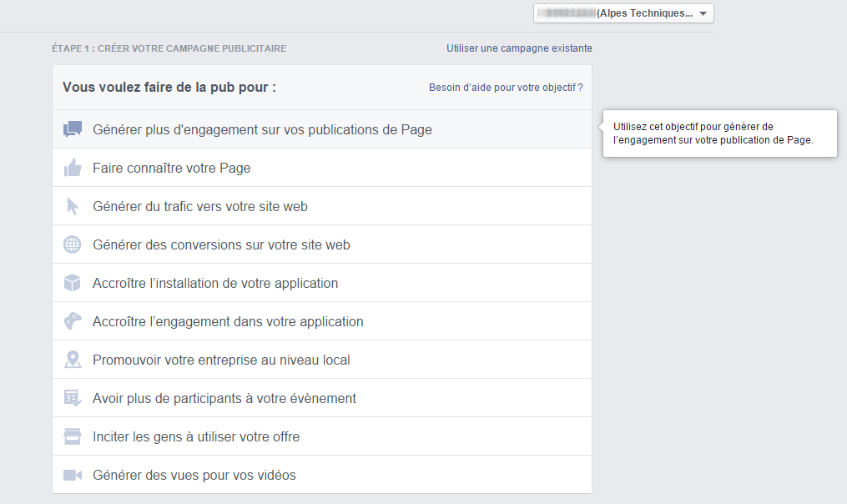Viewport: 847px width, 504px height.
Task: Open 'Besoin d'aide pour votre objectif ?' link
Action: 506,87
